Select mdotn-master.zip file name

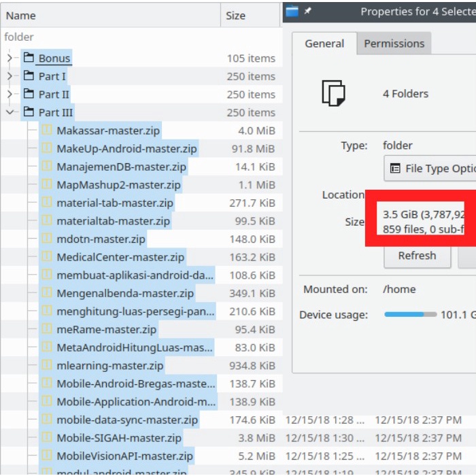pos(101,239)
